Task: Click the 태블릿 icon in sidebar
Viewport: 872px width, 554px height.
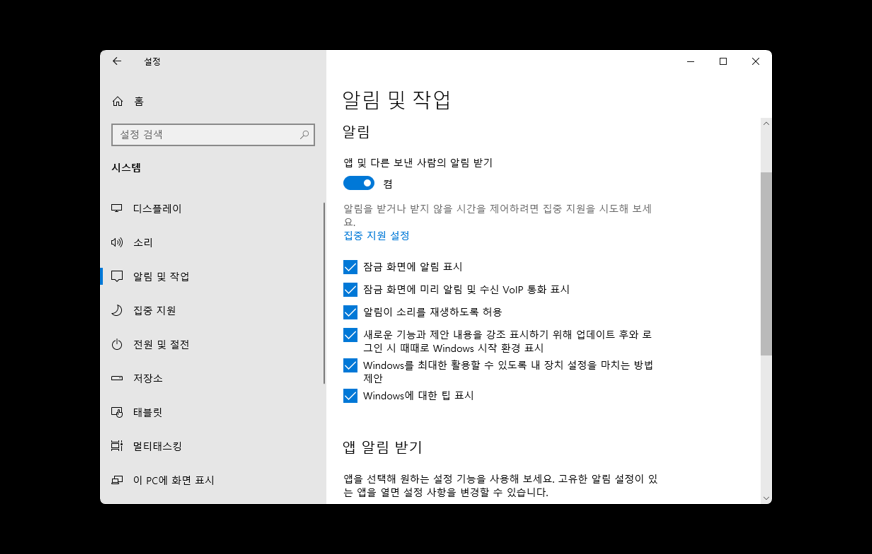Action: [x=117, y=412]
